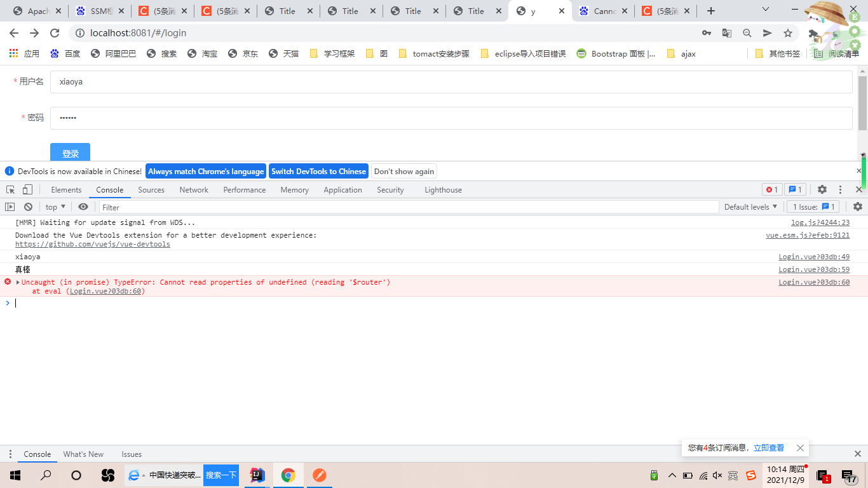Toggle the device emulation toolbar
The width and height of the screenshot is (868, 488).
tap(25, 189)
